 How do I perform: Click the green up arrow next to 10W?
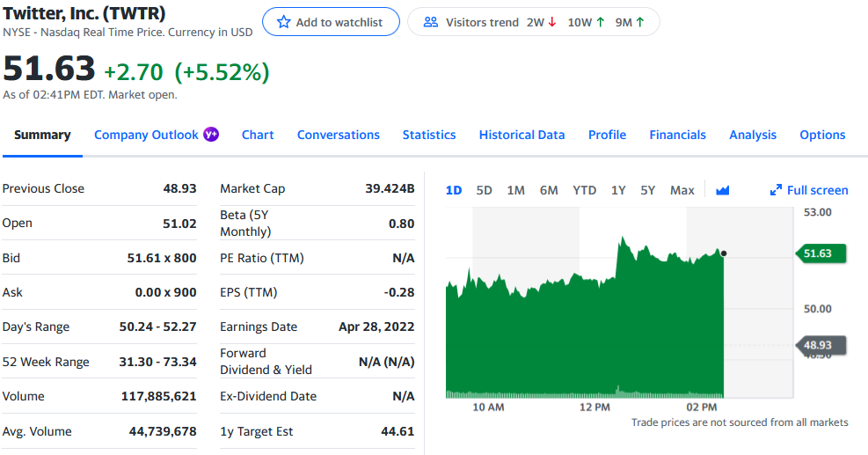point(600,22)
